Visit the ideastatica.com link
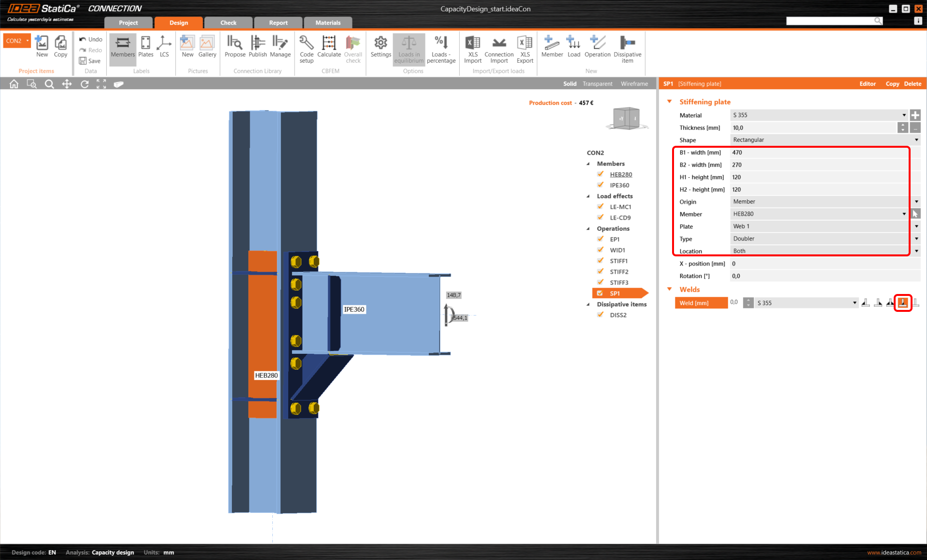Viewport: 927px width, 560px height. click(x=895, y=552)
